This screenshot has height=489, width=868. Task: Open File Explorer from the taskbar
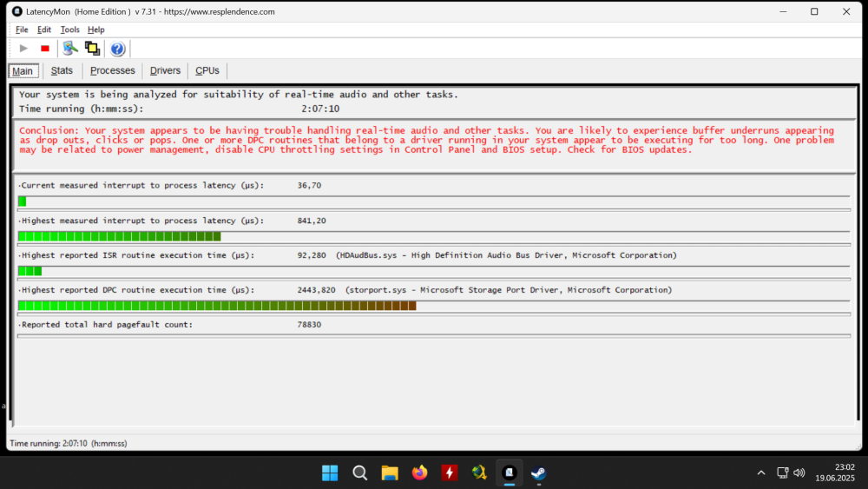tap(390, 472)
